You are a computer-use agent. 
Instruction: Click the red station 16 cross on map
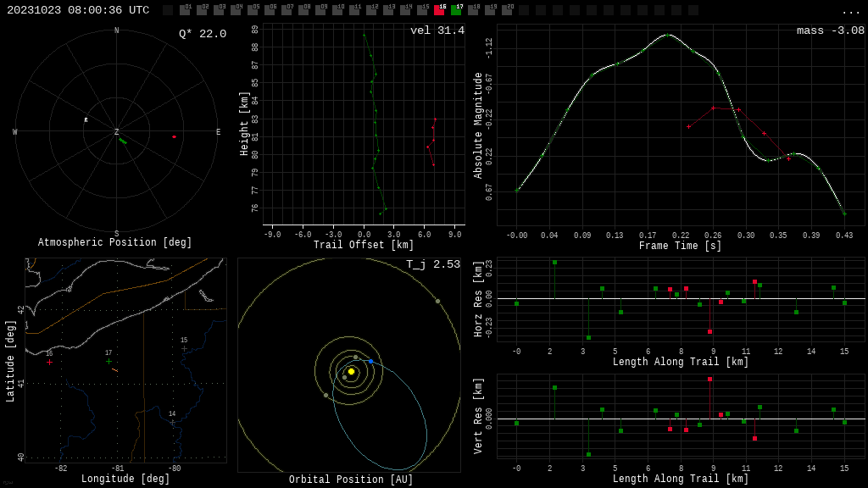point(50,362)
